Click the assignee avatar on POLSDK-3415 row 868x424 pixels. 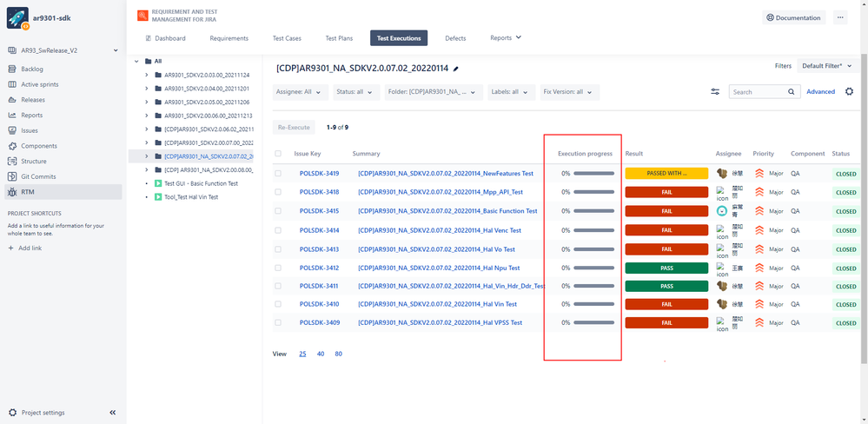[x=722, y=211]
